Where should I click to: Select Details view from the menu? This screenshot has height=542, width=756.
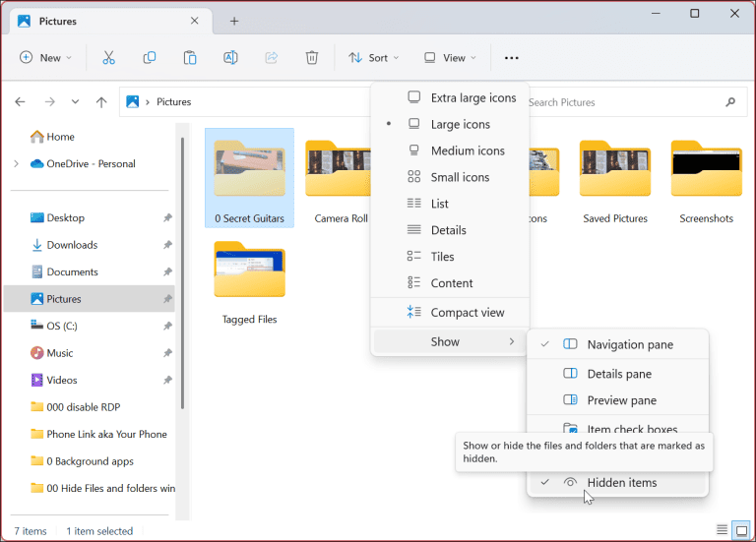tap(448, 230)
